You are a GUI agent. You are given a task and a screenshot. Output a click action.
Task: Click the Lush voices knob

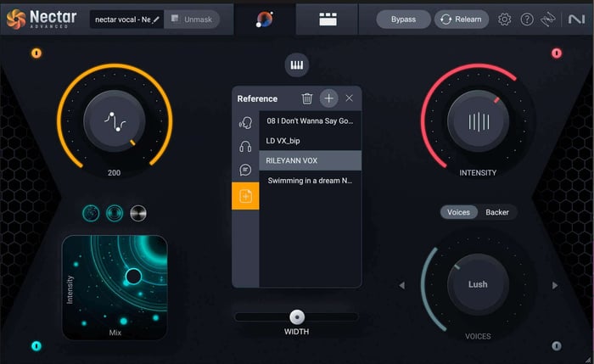[478, 284]
